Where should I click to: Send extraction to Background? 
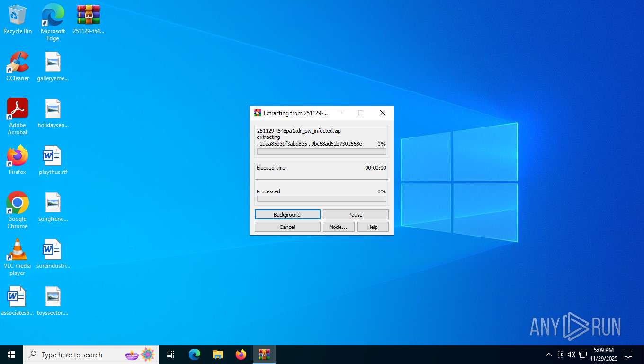coord(287,215)
